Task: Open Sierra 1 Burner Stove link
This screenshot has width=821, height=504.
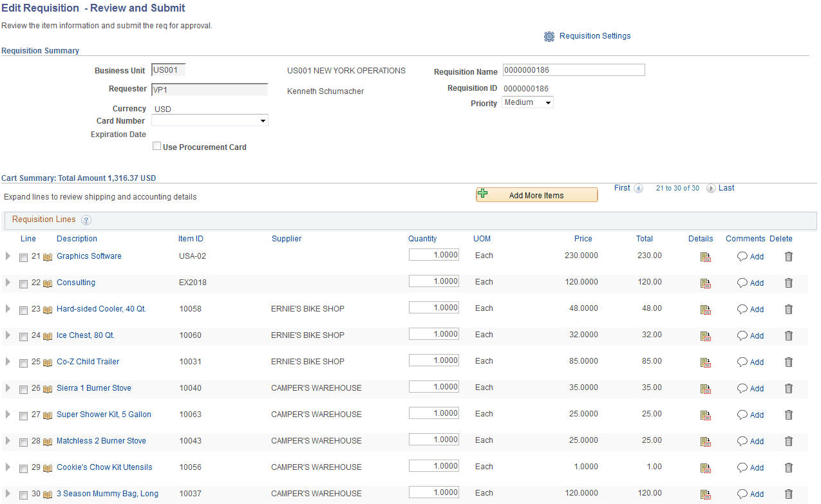Action: 94,388
